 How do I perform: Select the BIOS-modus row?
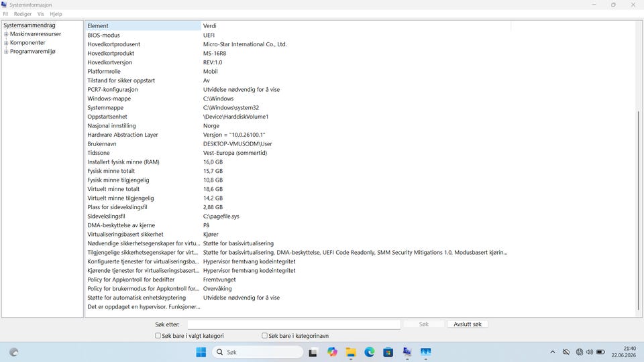(x=298, y=36)
